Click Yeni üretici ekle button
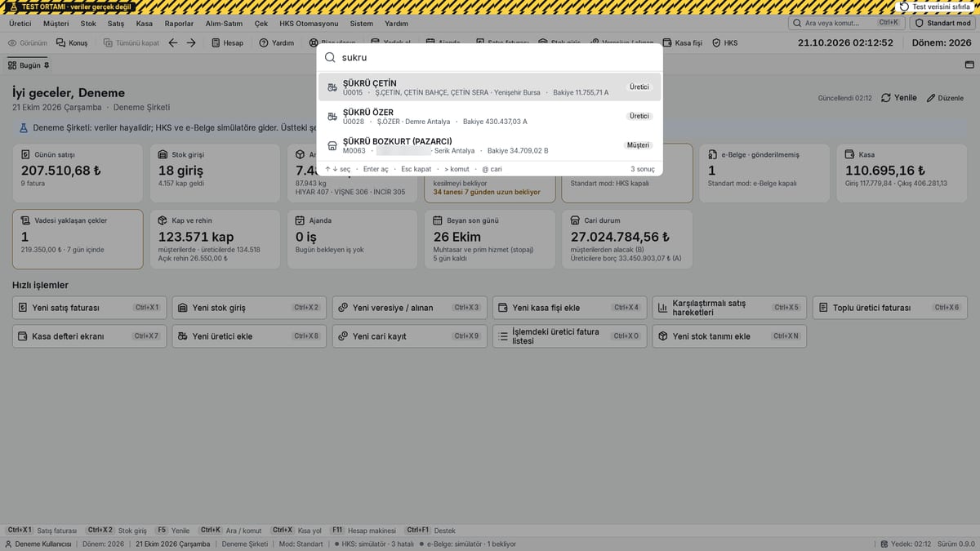 pos(248,336)
